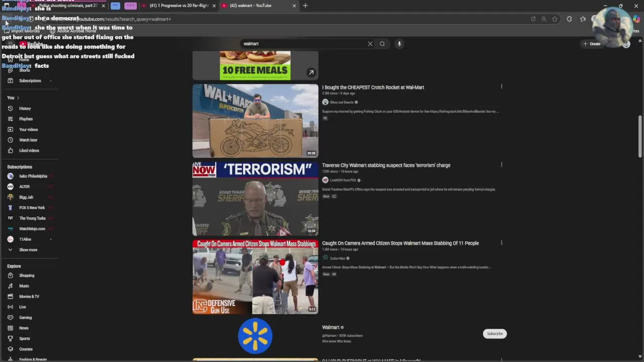Open options menu for Traverse City video

pos(502,164)
